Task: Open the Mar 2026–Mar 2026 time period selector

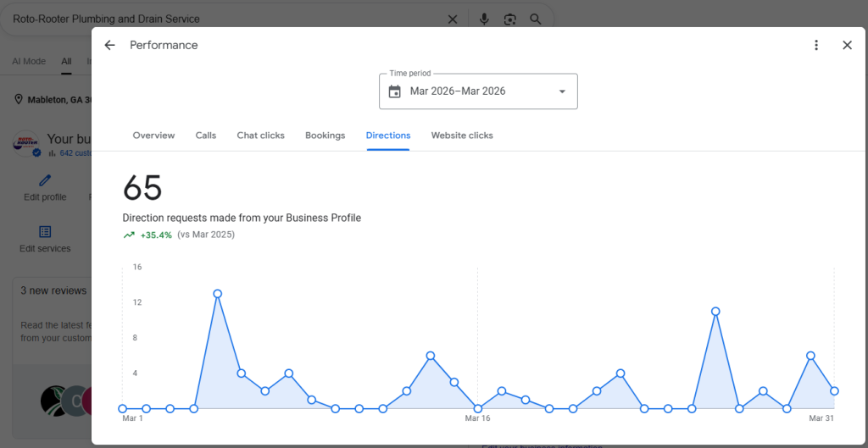Action: point(478,91)
